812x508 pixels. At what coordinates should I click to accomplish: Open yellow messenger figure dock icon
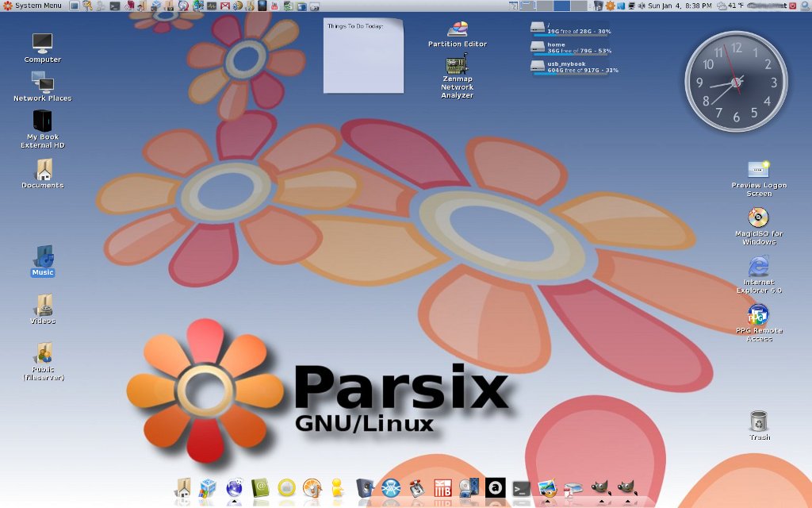click(x=338, y=488)
